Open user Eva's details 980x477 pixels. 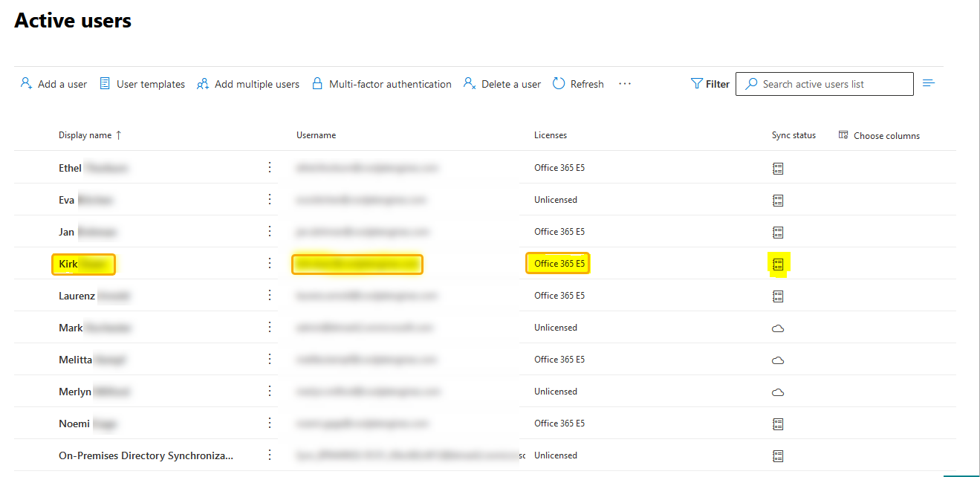[85, 200]
